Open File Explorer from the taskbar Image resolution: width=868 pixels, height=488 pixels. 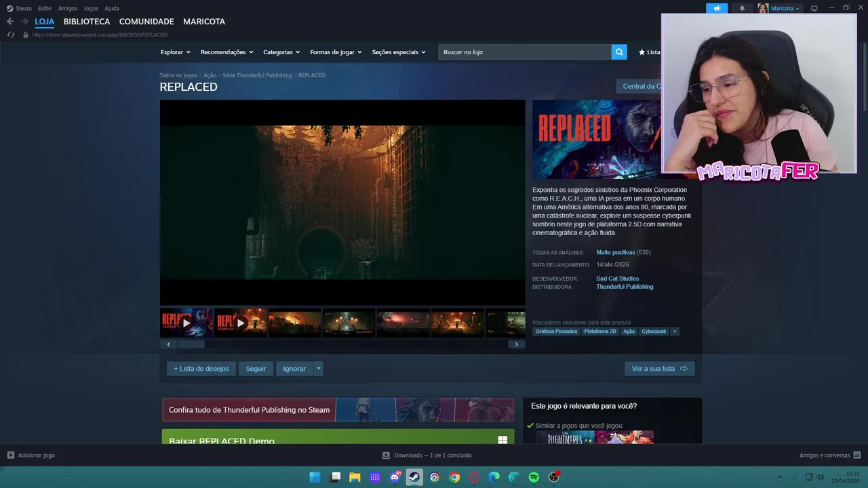(355, 477)
